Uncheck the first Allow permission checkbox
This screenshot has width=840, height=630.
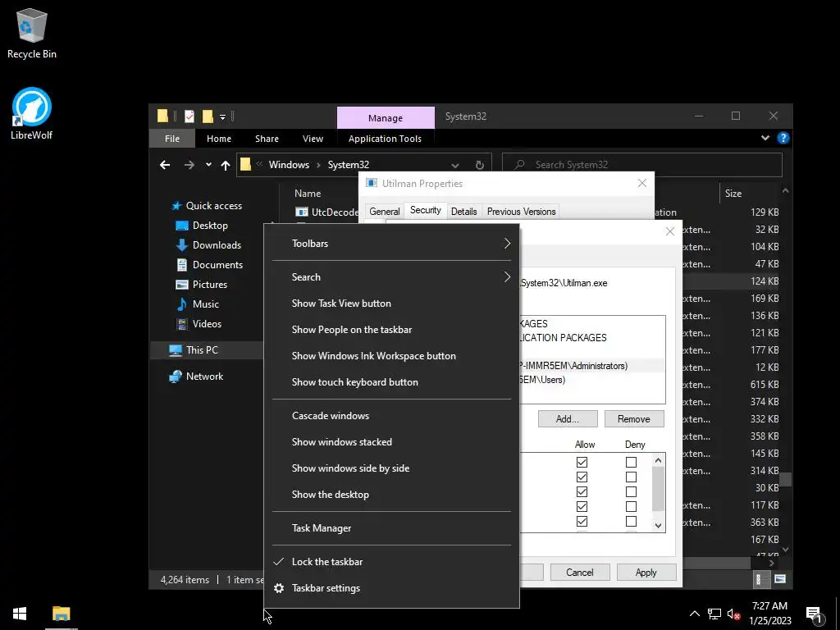coord(582,462)
